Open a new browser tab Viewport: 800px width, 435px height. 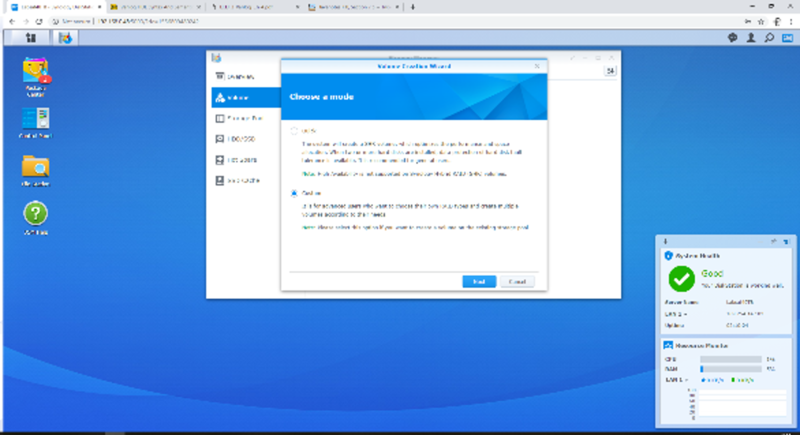coord(413,7)
